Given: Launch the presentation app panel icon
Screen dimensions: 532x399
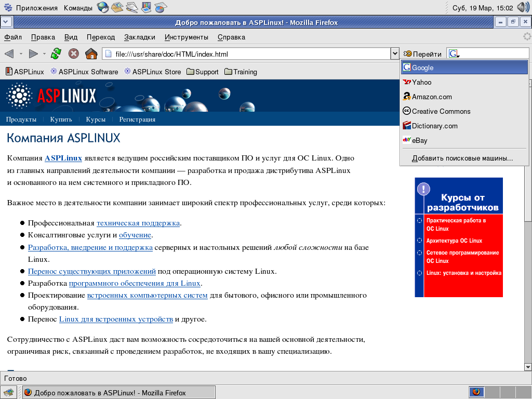Looking at the screenshot, I should (x=147, y=7).
